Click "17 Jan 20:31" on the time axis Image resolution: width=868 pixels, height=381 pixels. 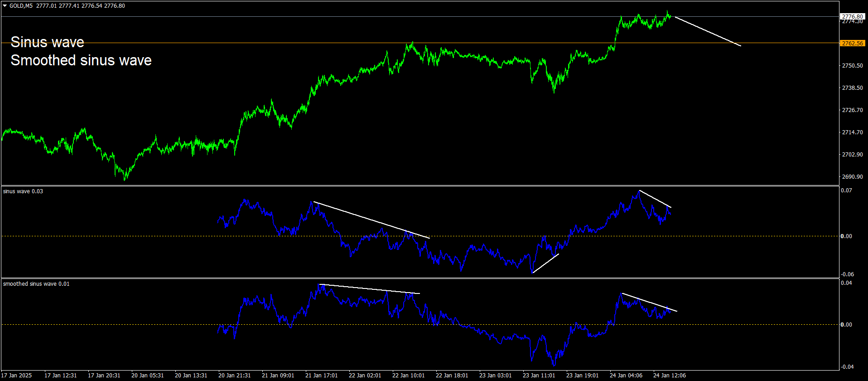pyautogui.click(x=104, y=376)
